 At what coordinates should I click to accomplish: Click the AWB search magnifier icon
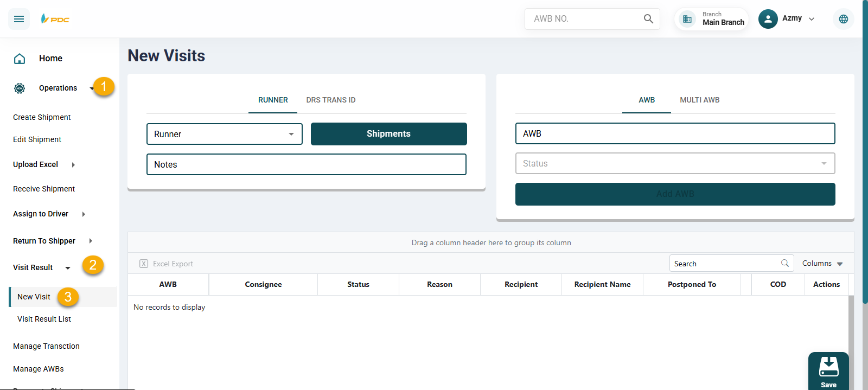click(x=648, y=19)
